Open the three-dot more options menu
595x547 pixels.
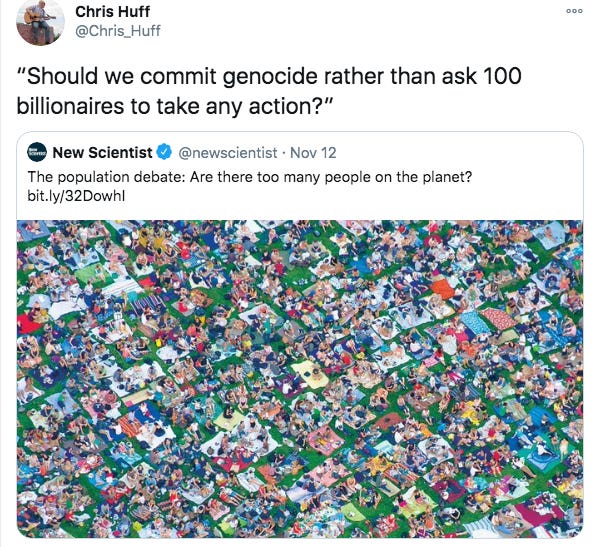tap(574, 11)
